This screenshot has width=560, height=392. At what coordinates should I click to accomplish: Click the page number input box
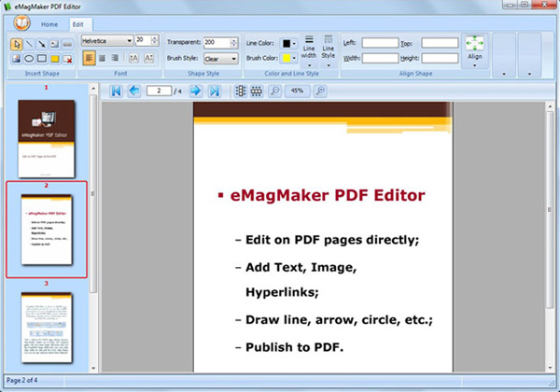pyautogui.click(x=159, y=91)
